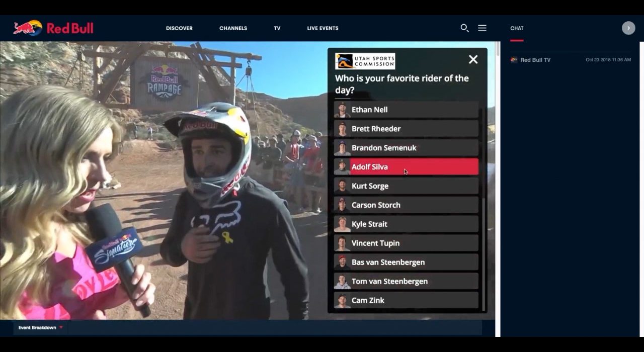
Task: Choose Carson Storch in the poll
Action: pyautogui.click(x=406, y=205)
